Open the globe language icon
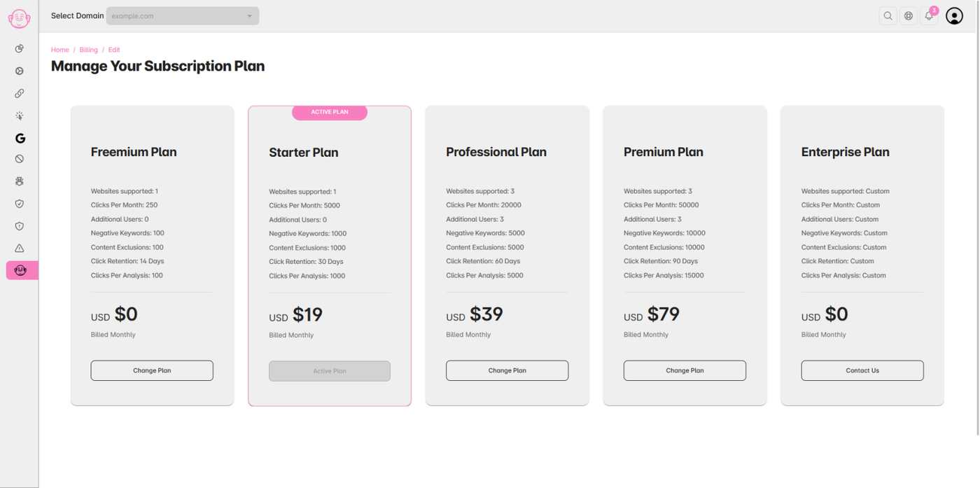This screenshot has width=980, height=488. (909, 15)
